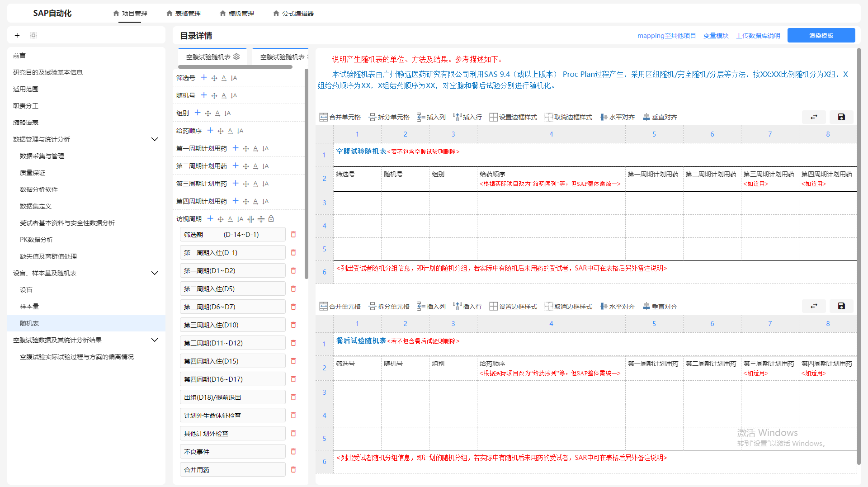
Task: Open the 模版管理 menu
Action: pyautogui.click(x=237, y=14)
